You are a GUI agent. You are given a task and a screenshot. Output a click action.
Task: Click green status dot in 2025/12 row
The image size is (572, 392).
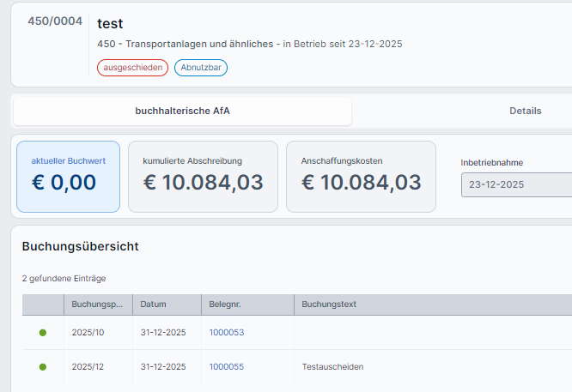coord(43,366)
